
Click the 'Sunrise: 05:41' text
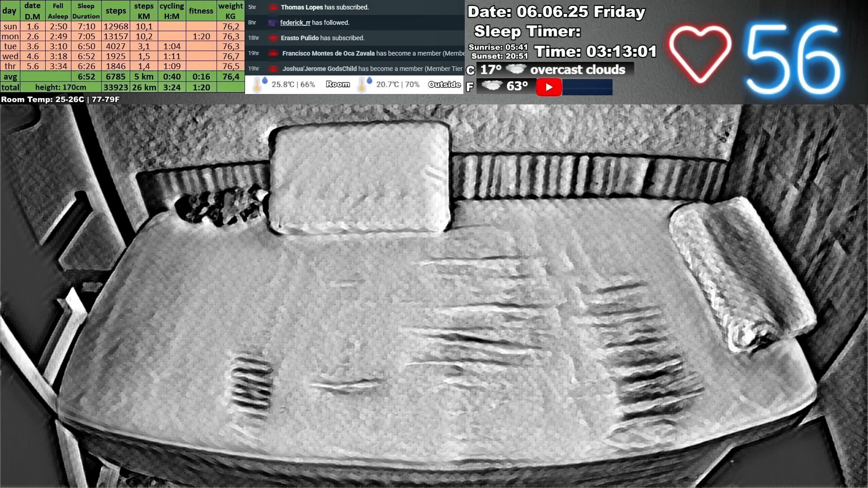click(x=498, y=47)
